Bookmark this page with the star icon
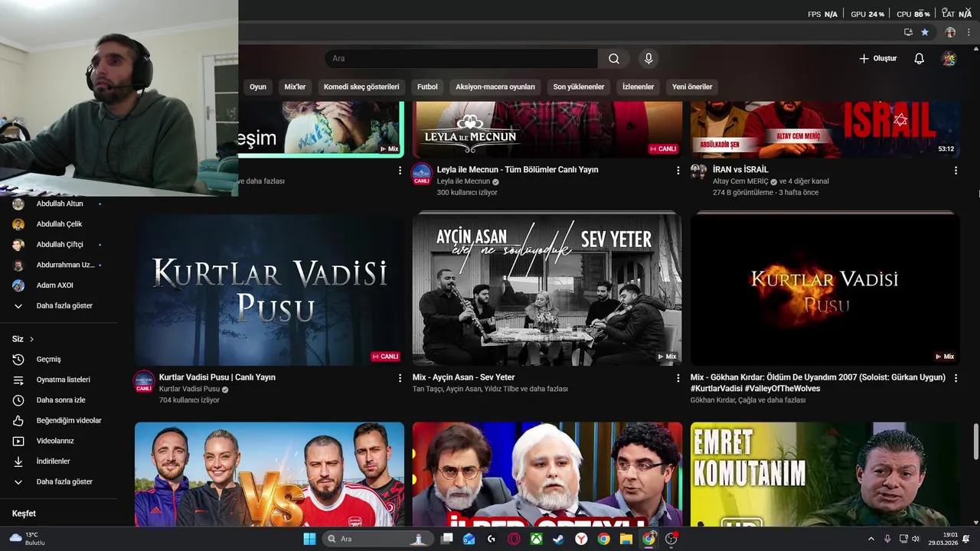The image size is (980, 551). pos(925,32)
